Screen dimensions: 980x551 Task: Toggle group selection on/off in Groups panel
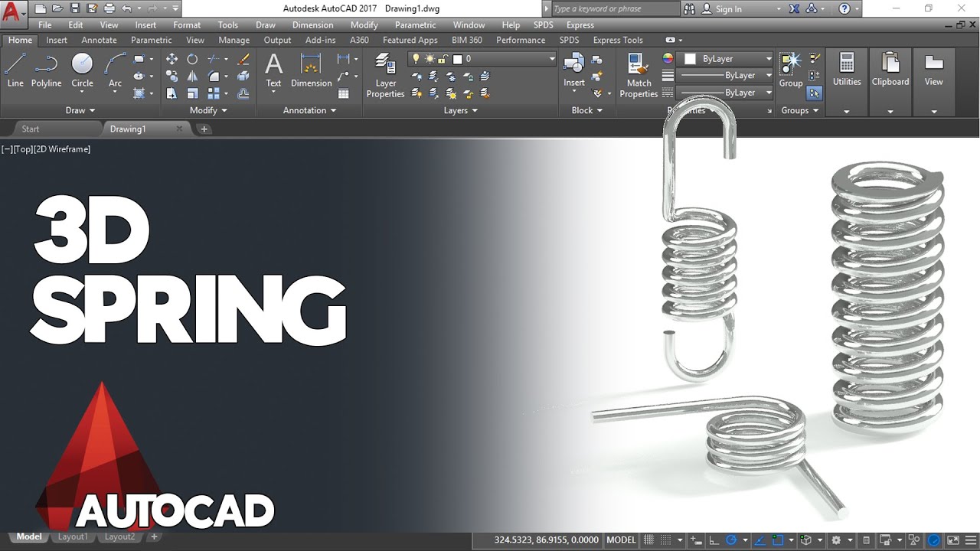pos(815,93)
